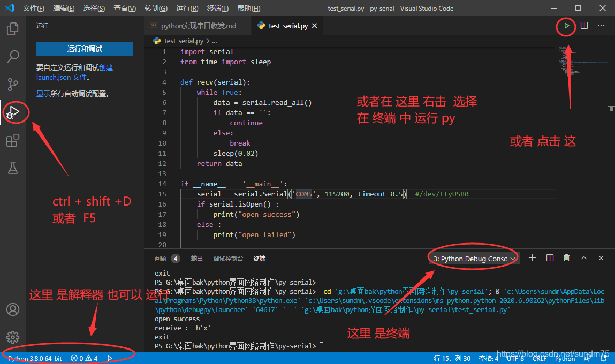Click the problems count badge 4

176,259
